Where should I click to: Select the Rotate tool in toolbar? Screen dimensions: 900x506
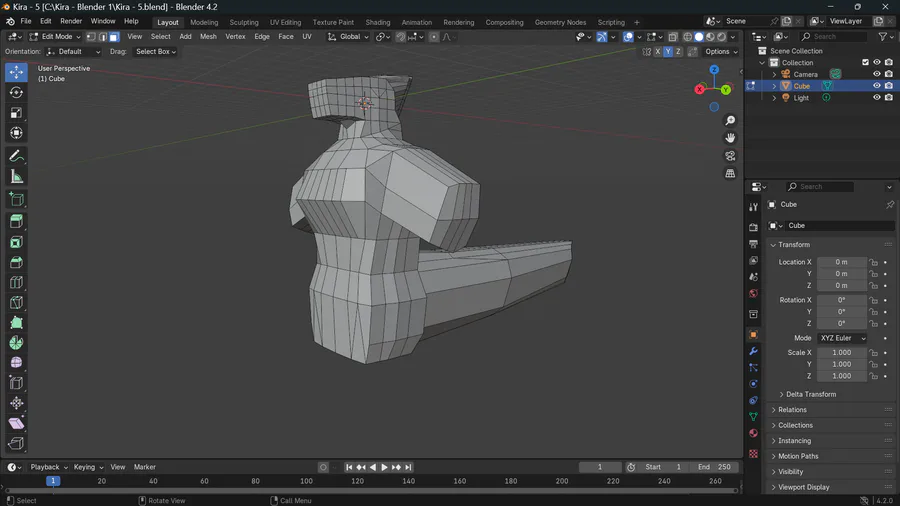16,92
